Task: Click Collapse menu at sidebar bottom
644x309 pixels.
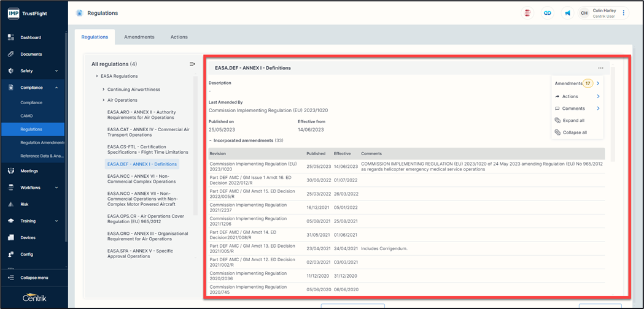Action: pos(33,278)
